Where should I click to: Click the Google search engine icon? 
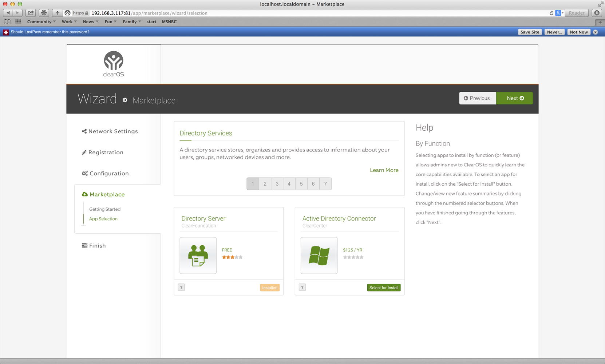click(558, 13)
